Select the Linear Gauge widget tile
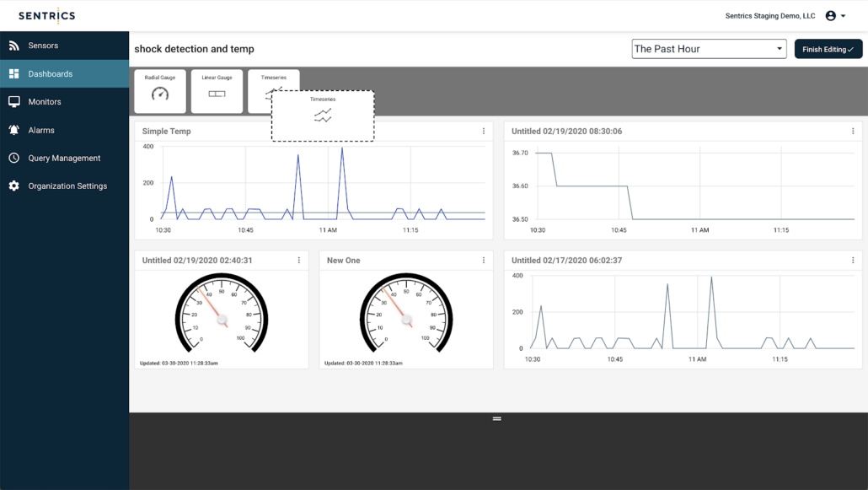Screen dimensions: 868x490 pyautogui.click(x=217, y=91)
